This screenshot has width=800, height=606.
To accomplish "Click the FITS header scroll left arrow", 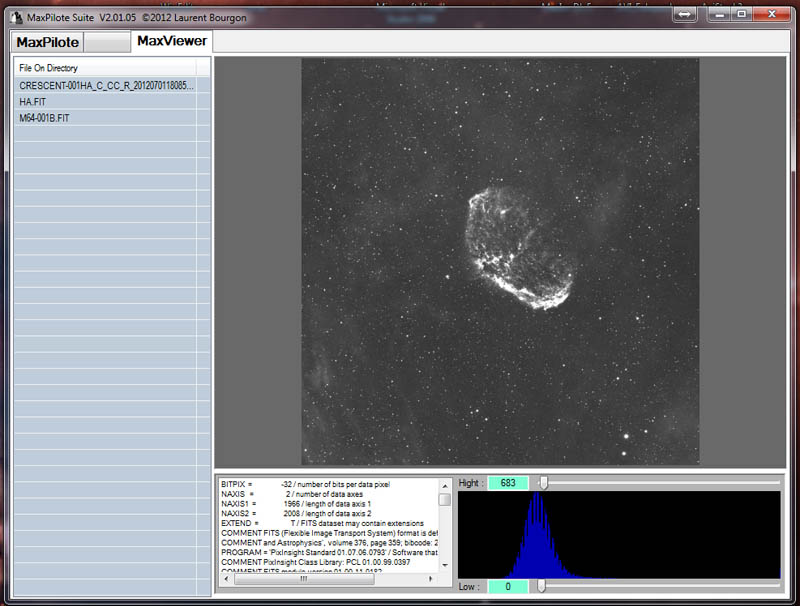I will [x=227, y=579].
